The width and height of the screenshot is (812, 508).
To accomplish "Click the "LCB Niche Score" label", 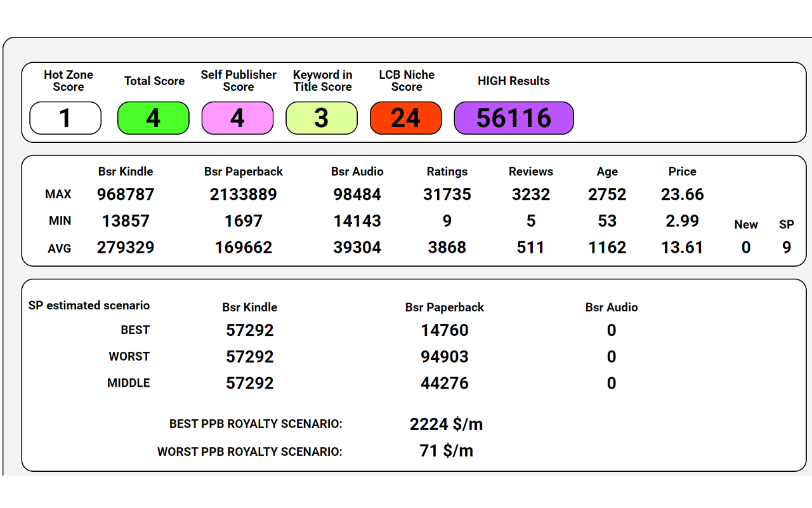I will click(x=407, y=81).
